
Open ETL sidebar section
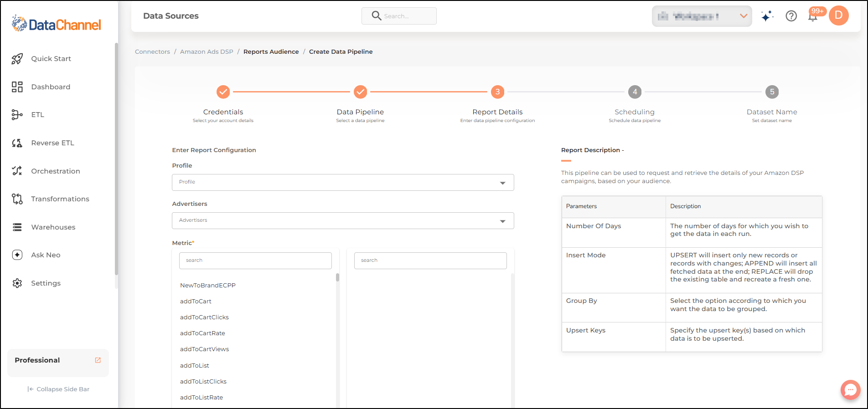click(37, 115)
